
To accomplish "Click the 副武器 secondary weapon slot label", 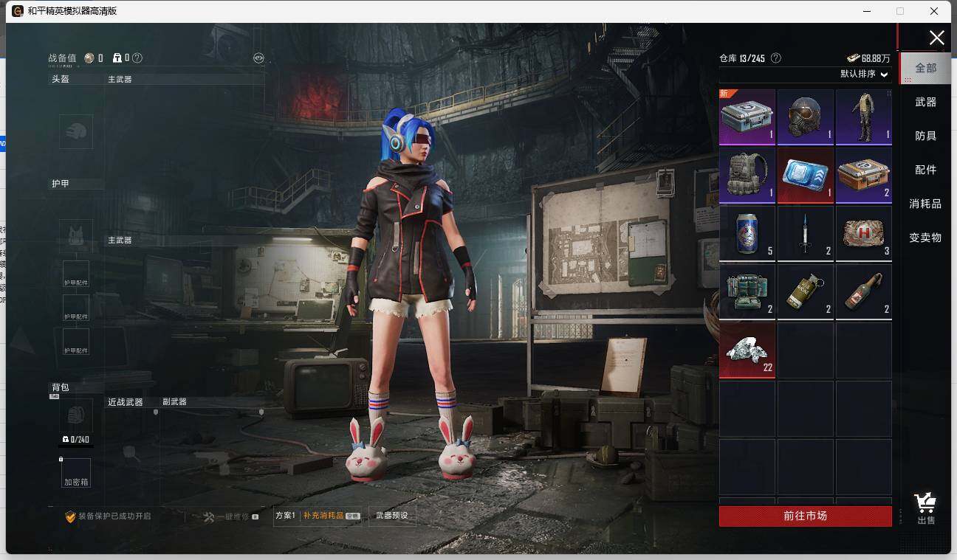I will point(174,402).
